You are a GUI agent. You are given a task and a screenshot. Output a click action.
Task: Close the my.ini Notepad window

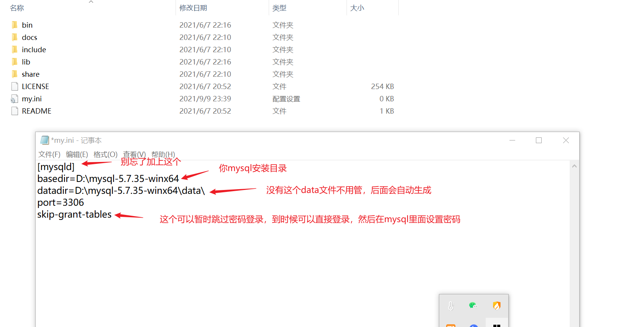(x=566, y=140)
